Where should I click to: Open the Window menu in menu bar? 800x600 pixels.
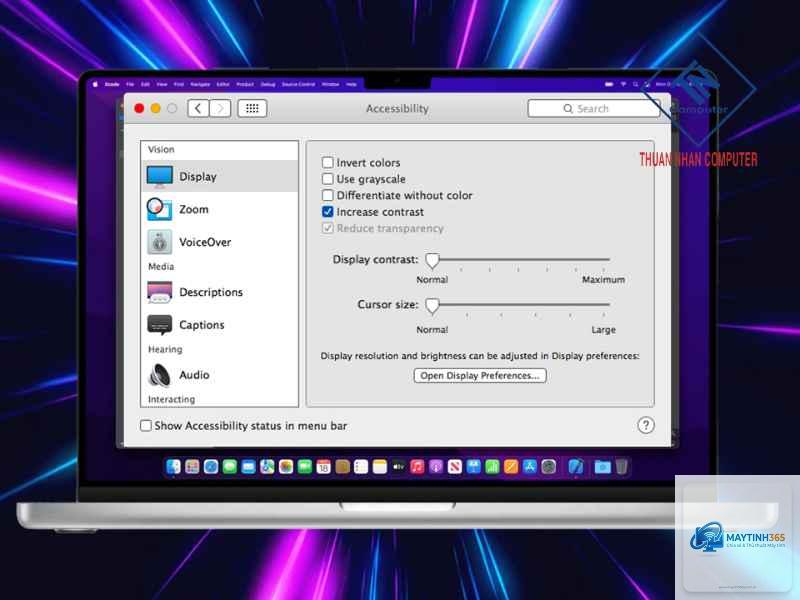pyautogui.click(x=331, y=84)
